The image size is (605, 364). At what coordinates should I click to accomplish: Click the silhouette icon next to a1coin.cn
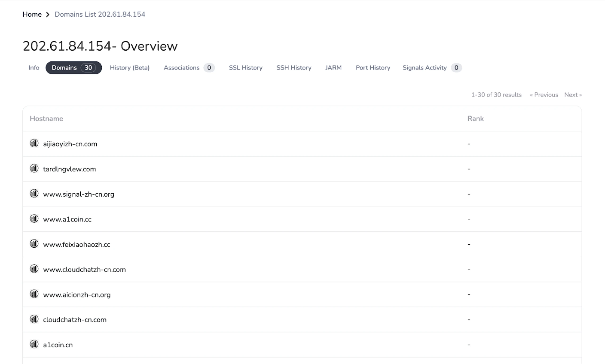coord(34,345)
